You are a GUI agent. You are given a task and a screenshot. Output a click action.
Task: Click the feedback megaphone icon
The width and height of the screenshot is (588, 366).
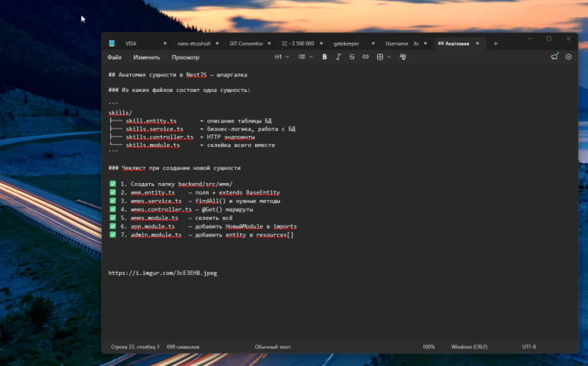(554, 57)
